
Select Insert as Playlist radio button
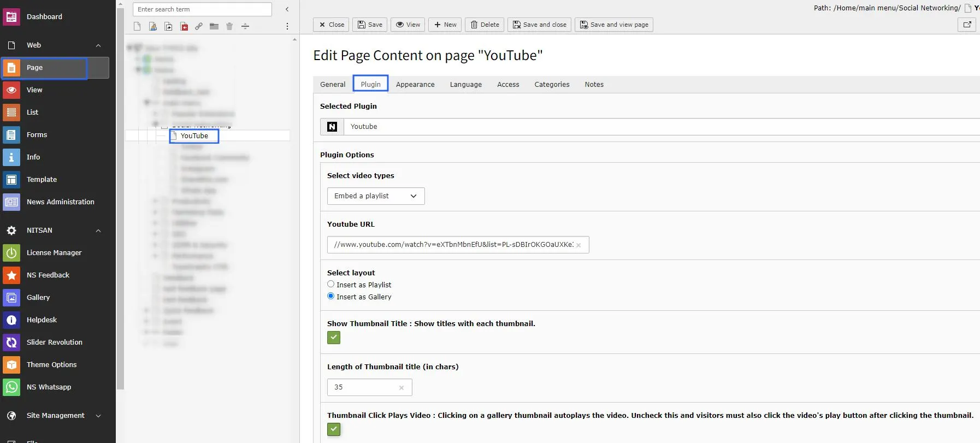pos(330,284)
